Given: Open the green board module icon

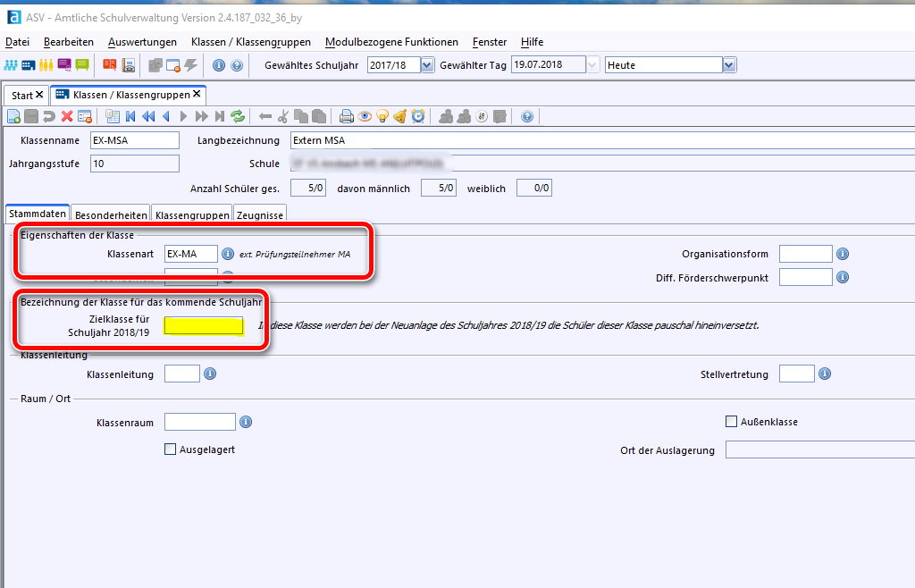Looking at the screenshot, I should [82, 64].
